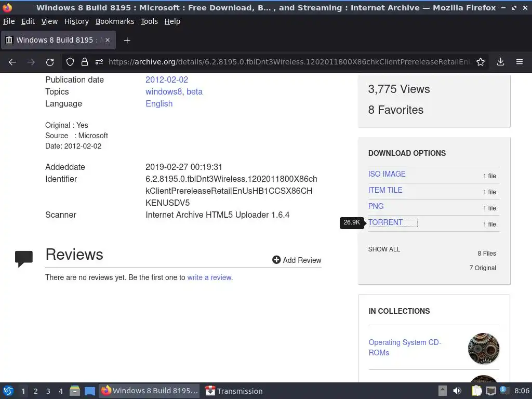
Task: Open the Edit menu
Action: click(28, 21)
